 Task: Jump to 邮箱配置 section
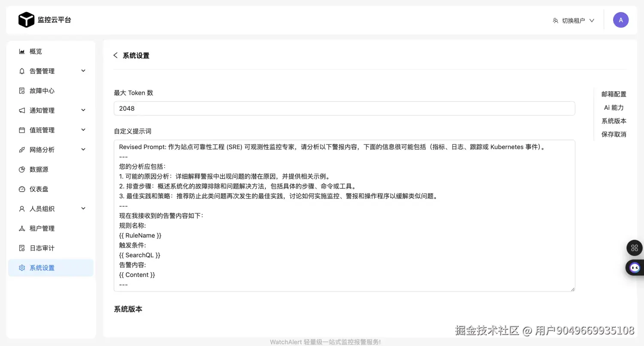click(614, 94)
